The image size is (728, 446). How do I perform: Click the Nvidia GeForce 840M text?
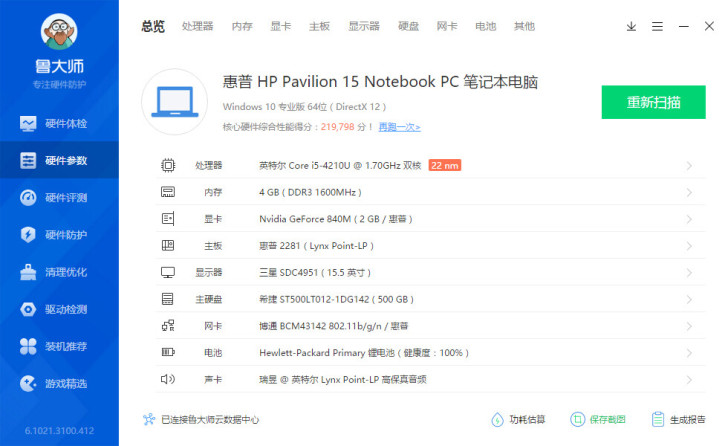point(336,219)
